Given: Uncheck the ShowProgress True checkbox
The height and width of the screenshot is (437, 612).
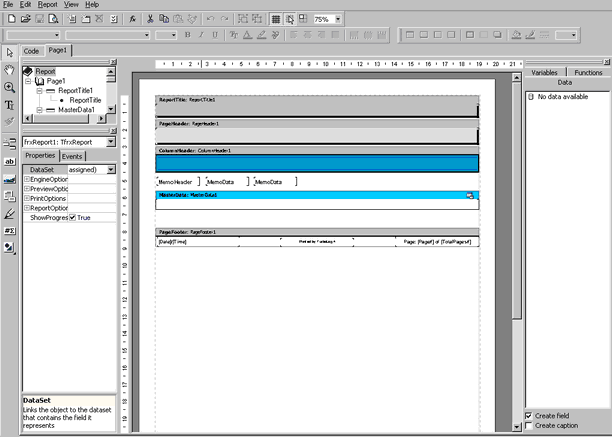Looking at the screenshot, I should click(72, 217).
